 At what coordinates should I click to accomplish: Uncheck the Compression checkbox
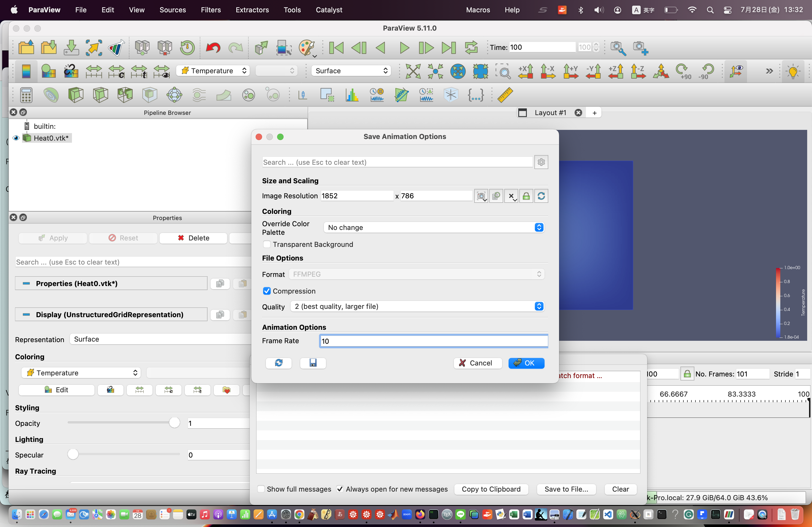267,291
